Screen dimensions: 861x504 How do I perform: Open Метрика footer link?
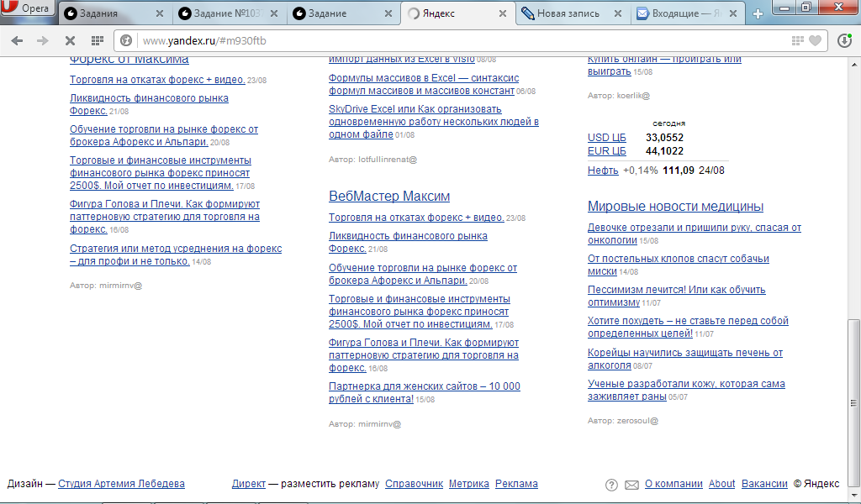pyautogui.click(x=469, y=484)
